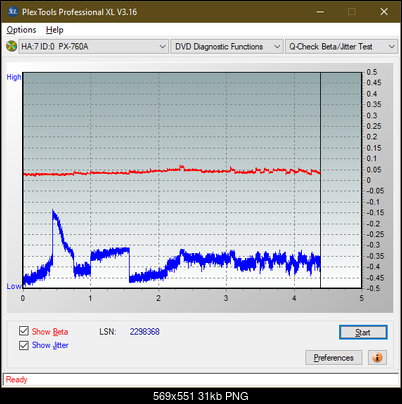
Task: Click the blue jitter curve peak
Action: 53,211
